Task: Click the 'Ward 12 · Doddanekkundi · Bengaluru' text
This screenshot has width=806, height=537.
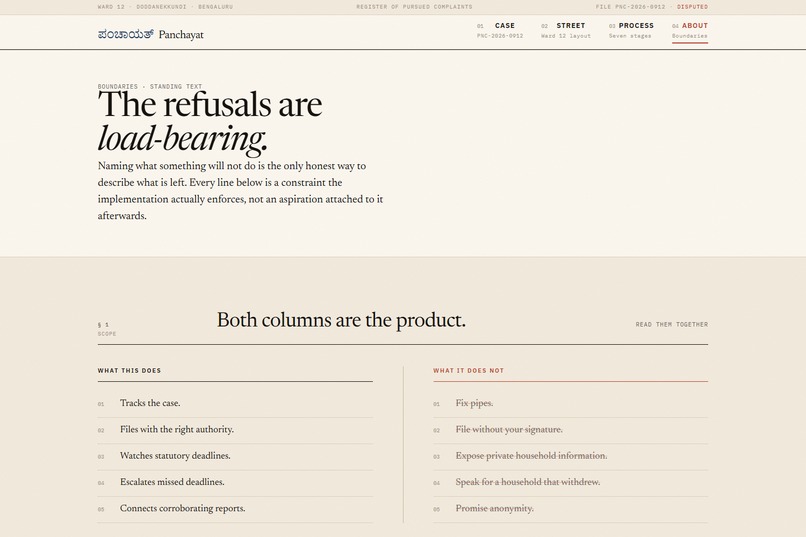Action: (x=165, y=7)
